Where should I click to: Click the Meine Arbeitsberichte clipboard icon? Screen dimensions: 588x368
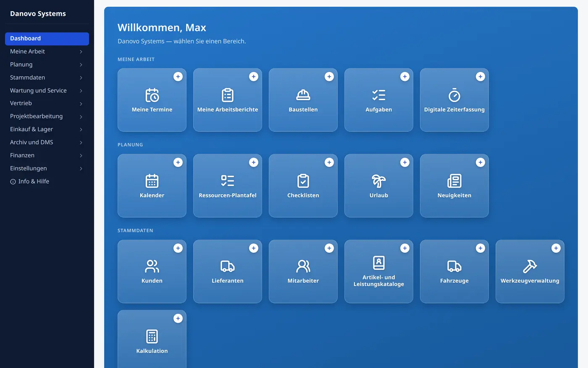click(228, 95)
